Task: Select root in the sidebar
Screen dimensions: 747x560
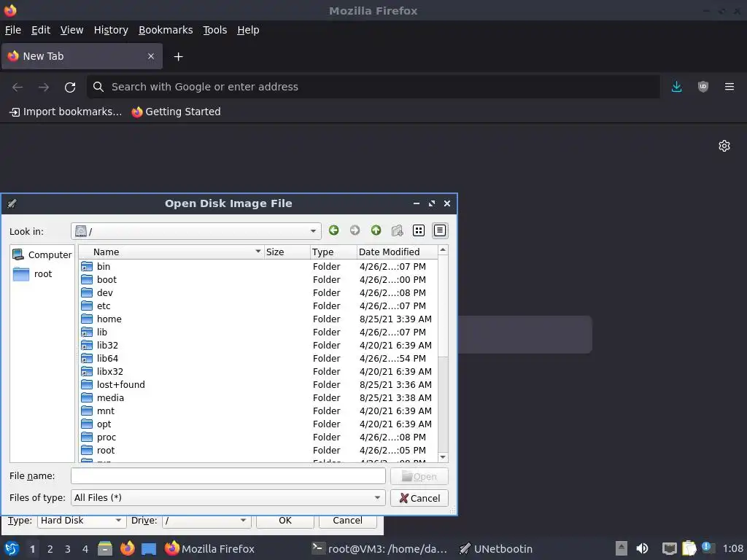Action: tap(32, 274)
